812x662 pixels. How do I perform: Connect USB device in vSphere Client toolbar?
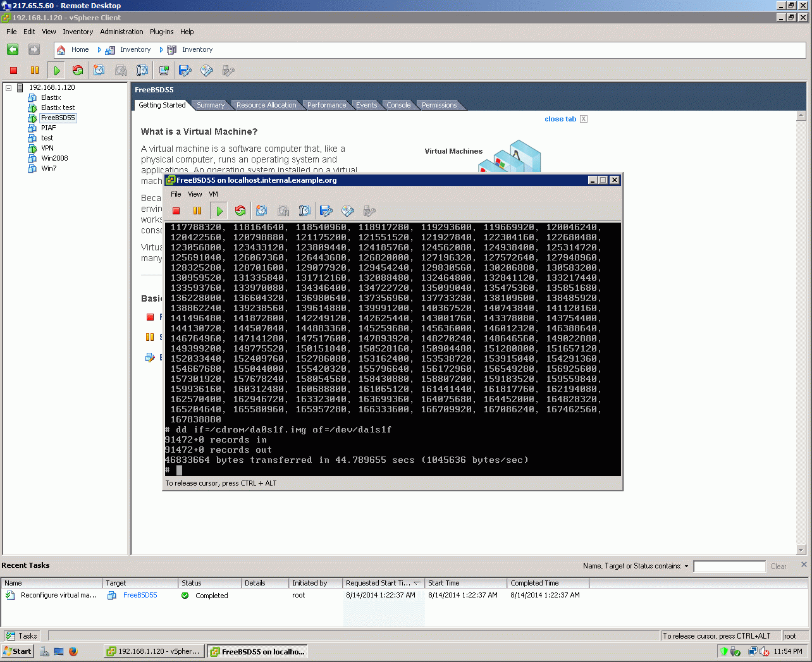pos(228,70)
